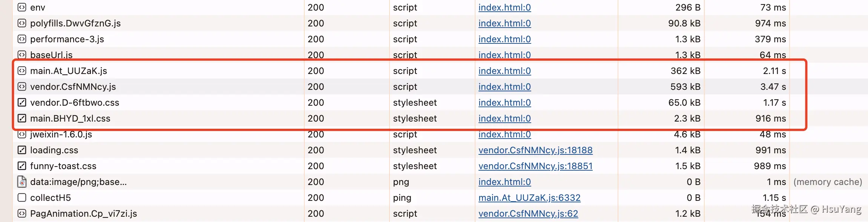Image resolution: width=868 pixels, height=222 pixels.
Task: Click the ping type cell
Action: (x=402, y=198)
